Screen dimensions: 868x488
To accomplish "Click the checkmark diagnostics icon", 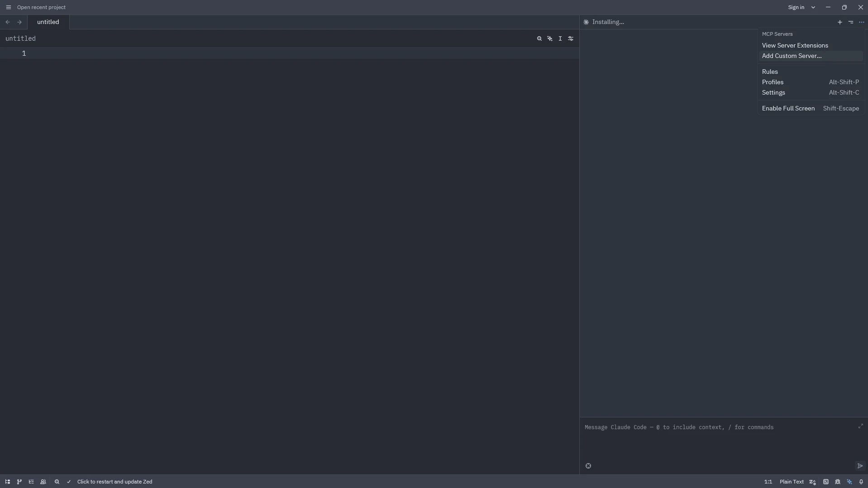I will 69,482.
